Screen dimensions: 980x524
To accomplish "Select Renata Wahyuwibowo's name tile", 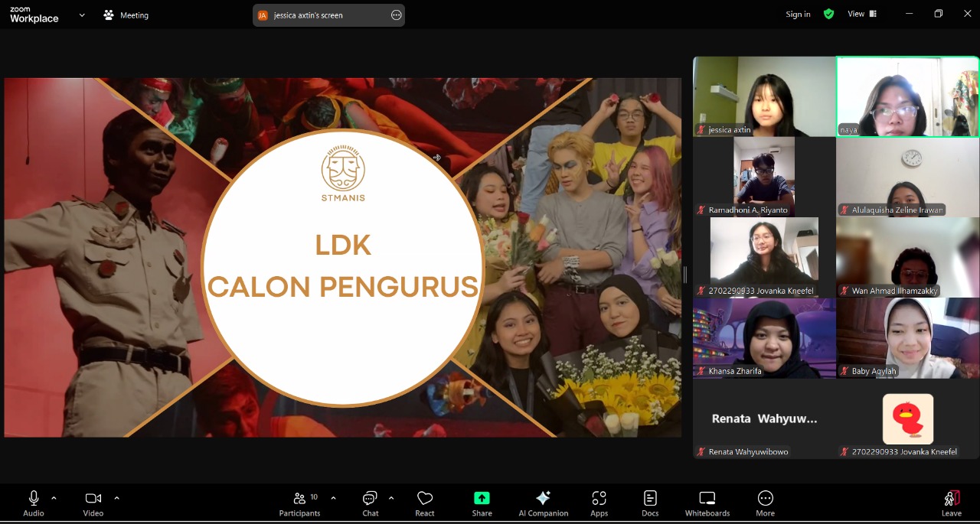I will [x=763, y=419].
